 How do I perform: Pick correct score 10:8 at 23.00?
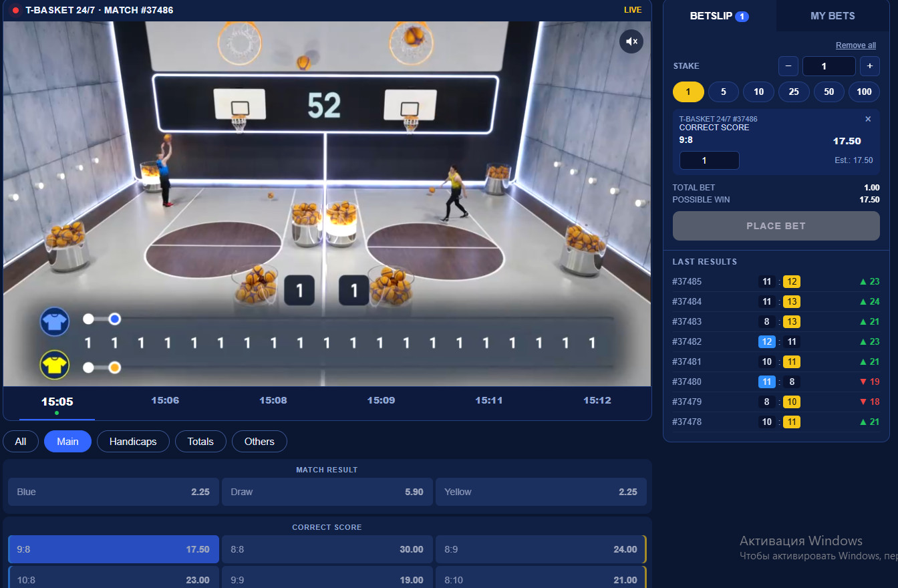[x=114, y=579]
